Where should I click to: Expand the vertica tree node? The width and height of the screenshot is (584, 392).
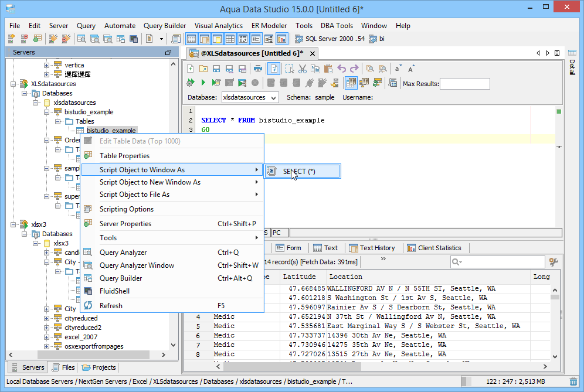click(x=46, y=65)
